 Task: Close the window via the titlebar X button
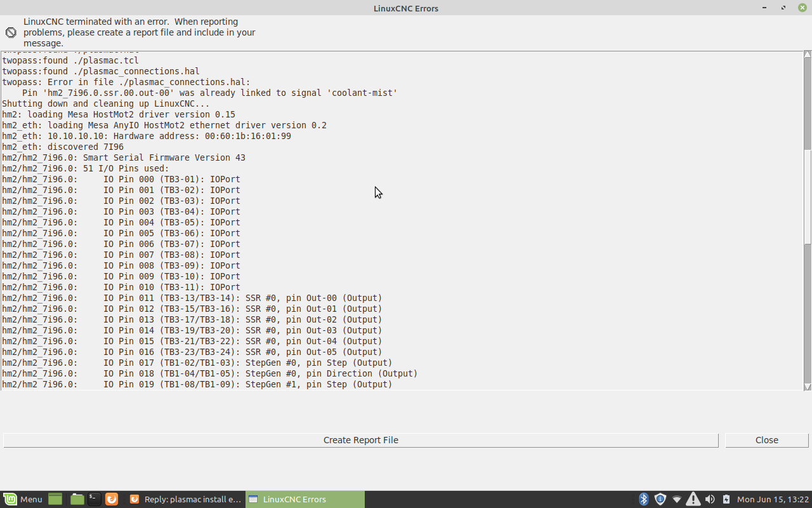click(x=802, y=8)
